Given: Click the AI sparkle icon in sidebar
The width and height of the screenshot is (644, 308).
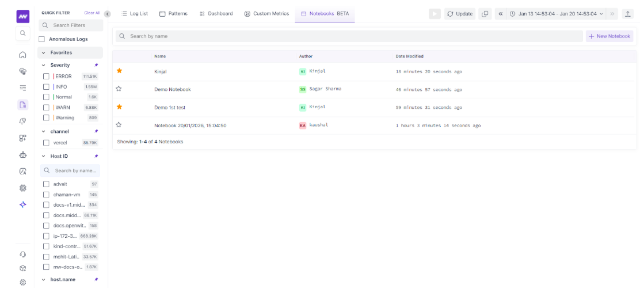Looking at the screenshot, I should [x=22, y=204].
